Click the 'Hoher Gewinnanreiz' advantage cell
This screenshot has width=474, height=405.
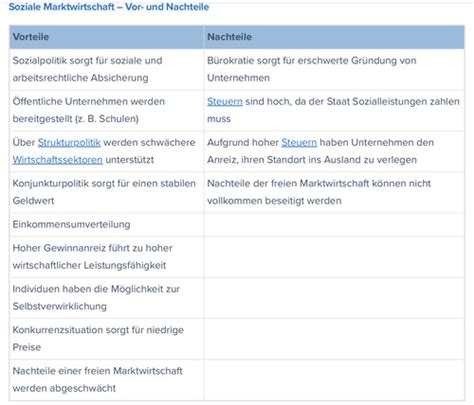pyautogui.click(x=107, y=257)
